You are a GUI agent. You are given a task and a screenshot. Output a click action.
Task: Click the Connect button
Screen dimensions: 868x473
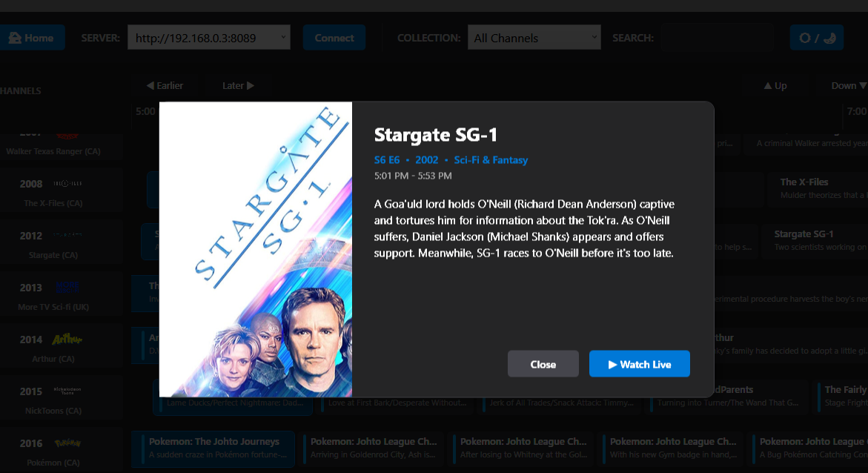click(x=334, y=38)
